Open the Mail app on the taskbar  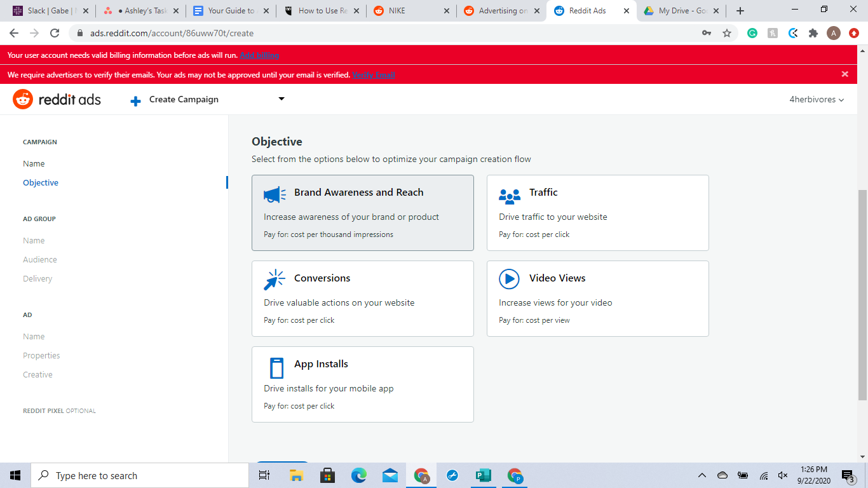coord(390,475)
